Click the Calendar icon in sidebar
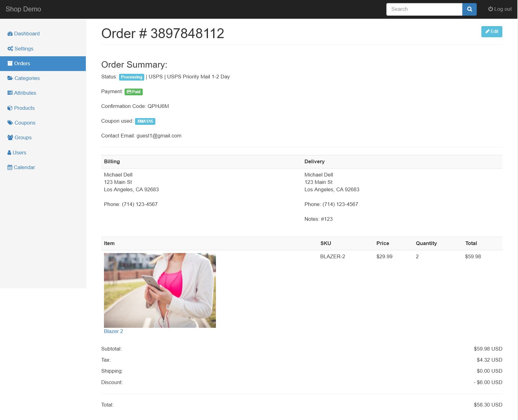This screenshot has width=518, height=420. [10, 167]
